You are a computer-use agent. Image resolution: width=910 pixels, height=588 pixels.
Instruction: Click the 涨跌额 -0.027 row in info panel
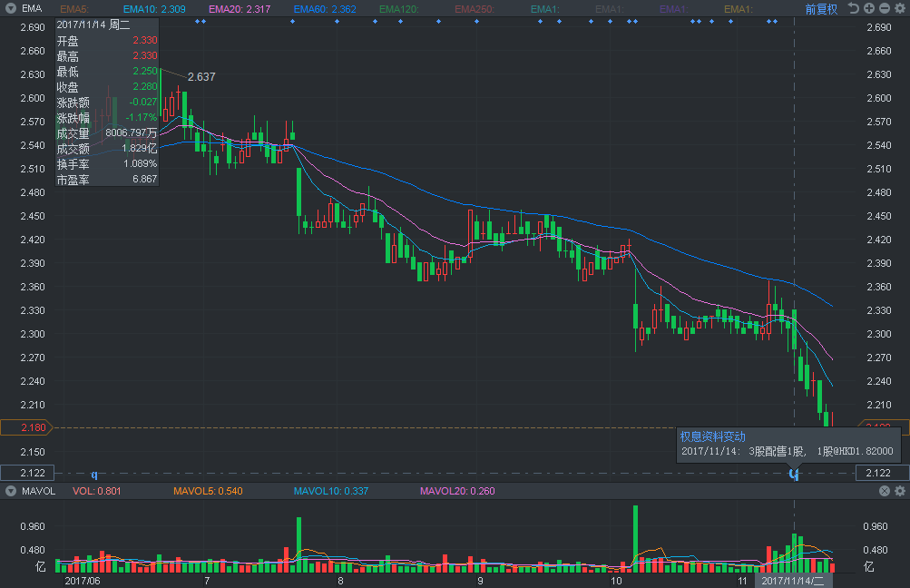(x=107, y=103)
